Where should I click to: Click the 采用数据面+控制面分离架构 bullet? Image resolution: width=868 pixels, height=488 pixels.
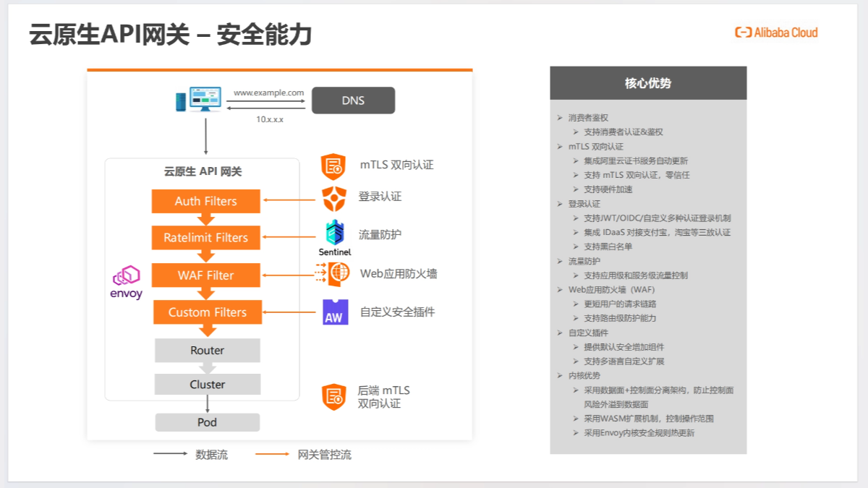click(658, 397)
